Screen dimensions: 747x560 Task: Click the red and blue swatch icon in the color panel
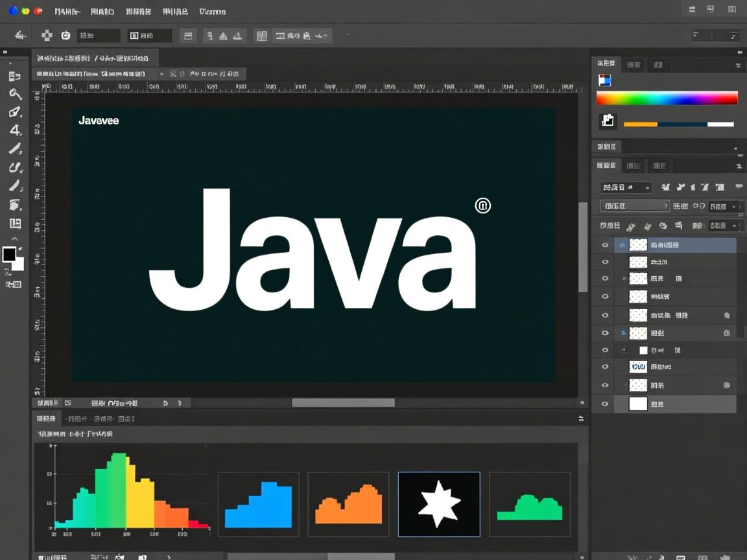(x=604, y=80)
